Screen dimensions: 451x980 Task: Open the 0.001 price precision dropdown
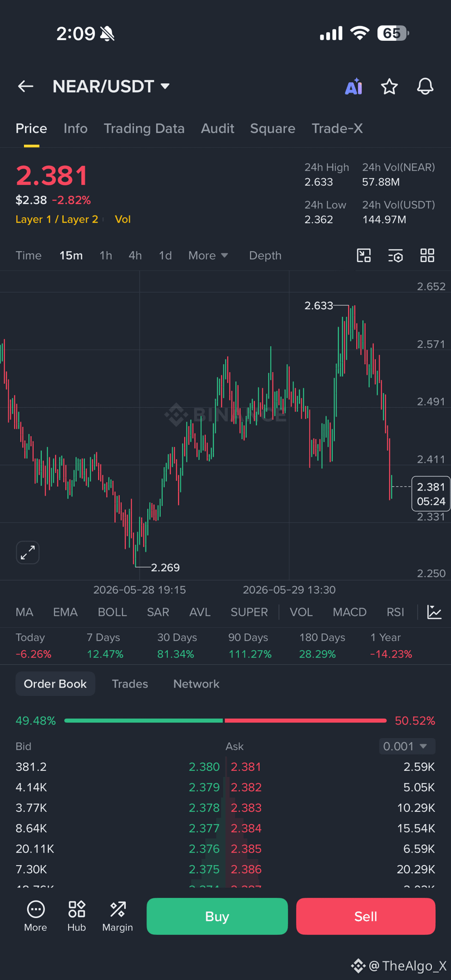click(x=407, y=746)
